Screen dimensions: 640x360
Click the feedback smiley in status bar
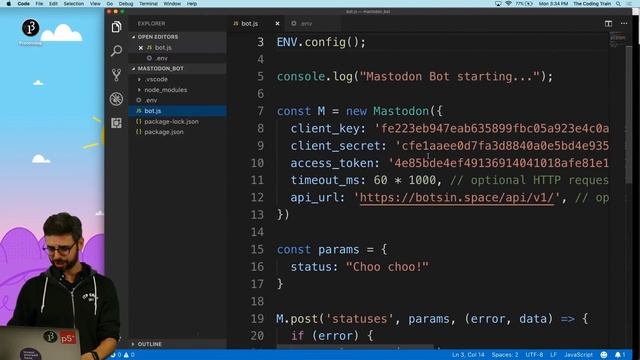(604, 355)
